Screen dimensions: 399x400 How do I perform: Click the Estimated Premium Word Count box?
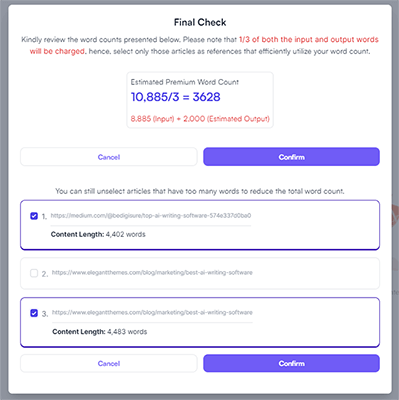click(x=200, y=100)
